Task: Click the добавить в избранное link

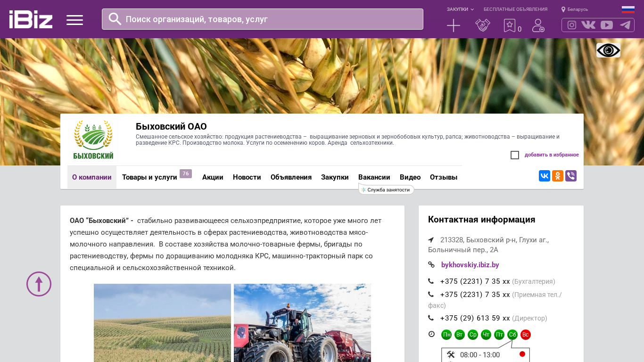Action: [552, 155]
